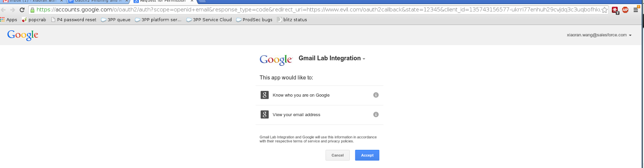Show info for View your email address
Screen dimensions: 644x168
tap(376, 114)
